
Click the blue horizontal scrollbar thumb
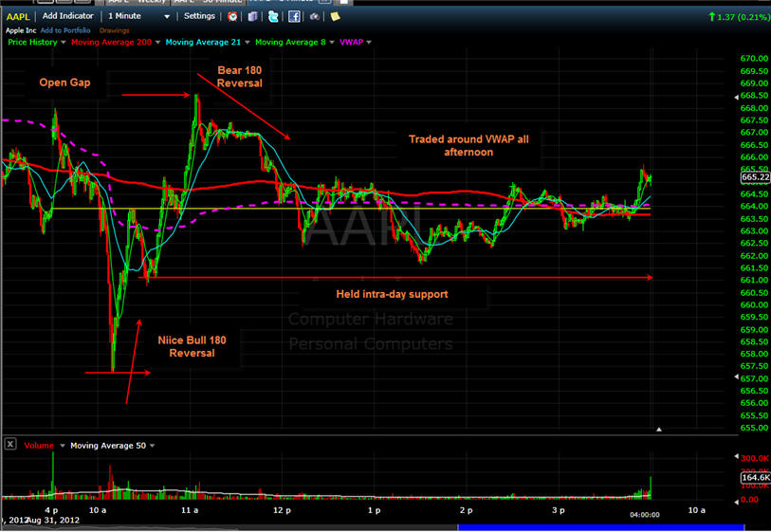[601, 527]
